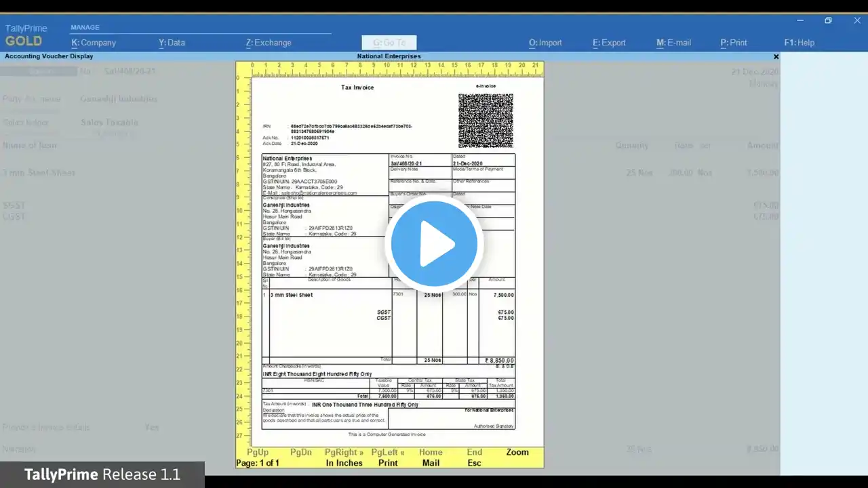Open the O: Import menu
The height and width of the screenshot is (488, 868).
coord(545,43)
